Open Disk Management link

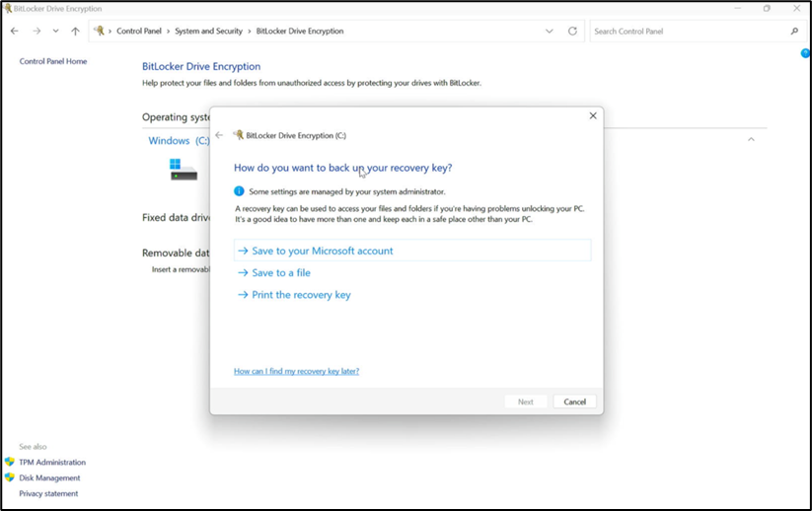pos(49,477)
